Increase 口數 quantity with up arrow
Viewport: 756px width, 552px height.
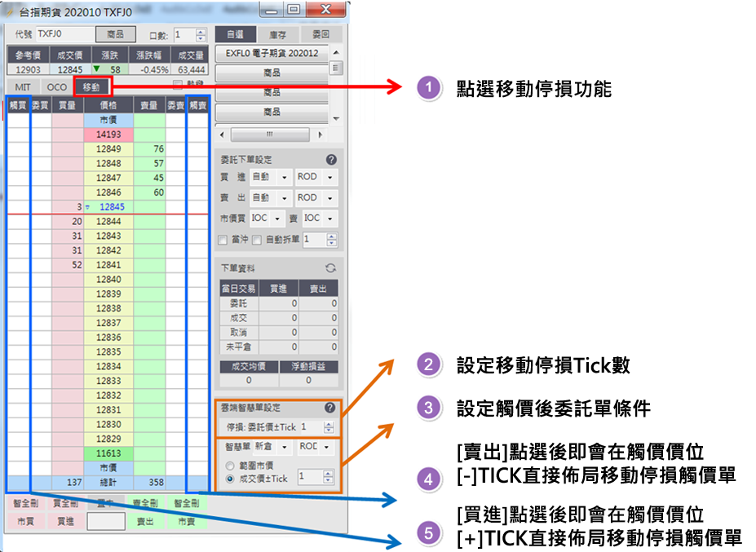point(201,32)
